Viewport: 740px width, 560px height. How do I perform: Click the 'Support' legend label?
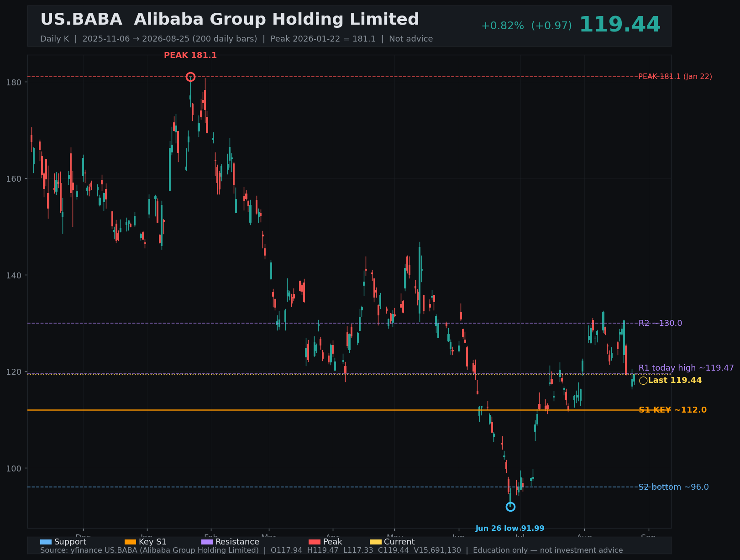pos(70,542)
